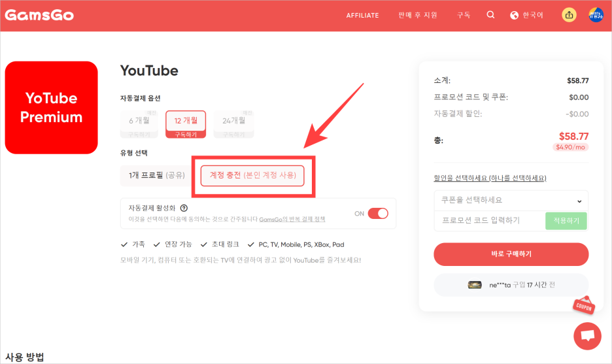The height and width of the screenshot is (364, 612).
Task: Select the 6 개월 plan
Action: point(139,124)
